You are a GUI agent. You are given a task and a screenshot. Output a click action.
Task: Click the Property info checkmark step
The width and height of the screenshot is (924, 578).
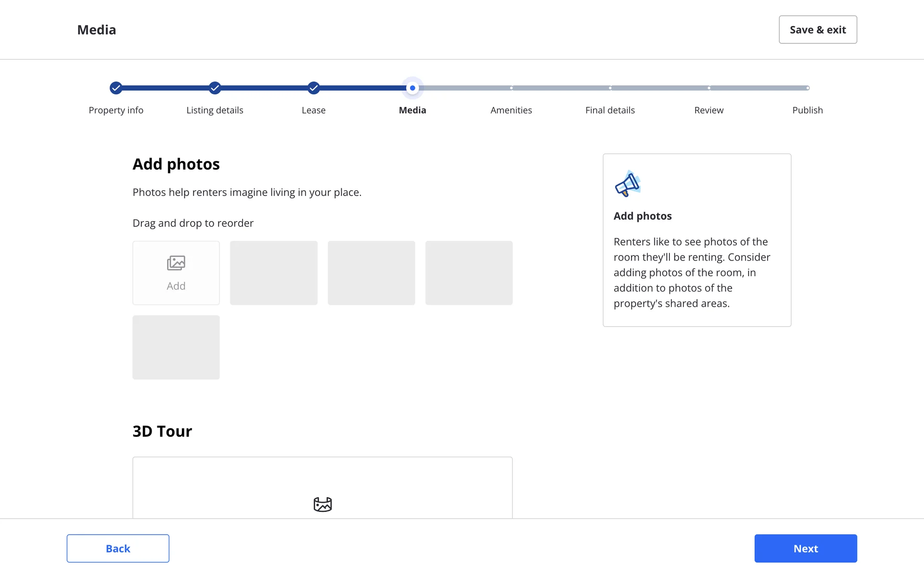point(116,88)
